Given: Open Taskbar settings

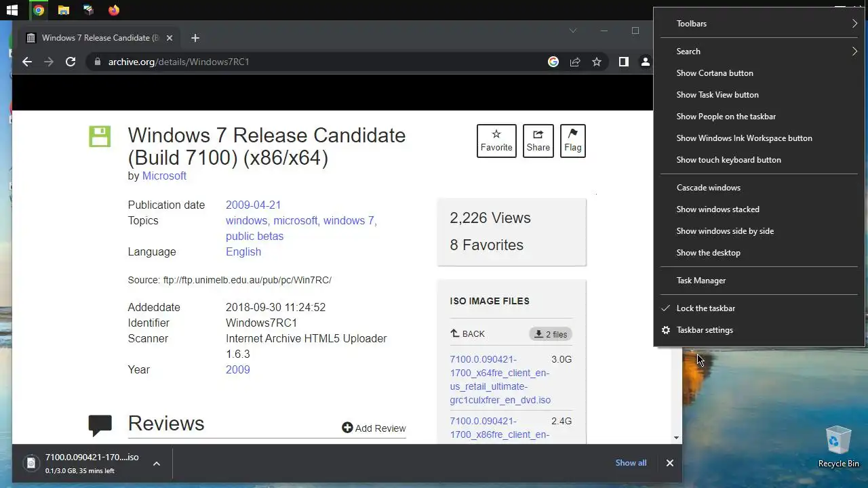Looking at the screenshot, I should click(x=759, y=330).
